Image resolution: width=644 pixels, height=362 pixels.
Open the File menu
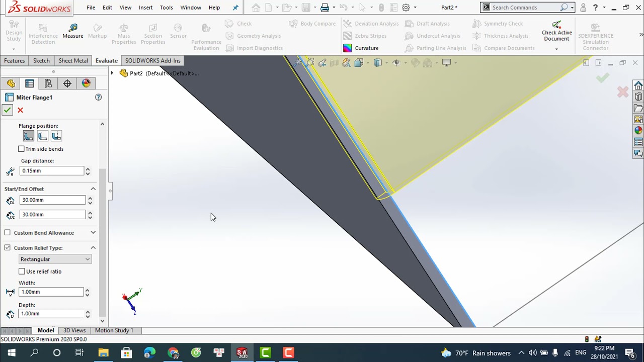tap(91, 8)
